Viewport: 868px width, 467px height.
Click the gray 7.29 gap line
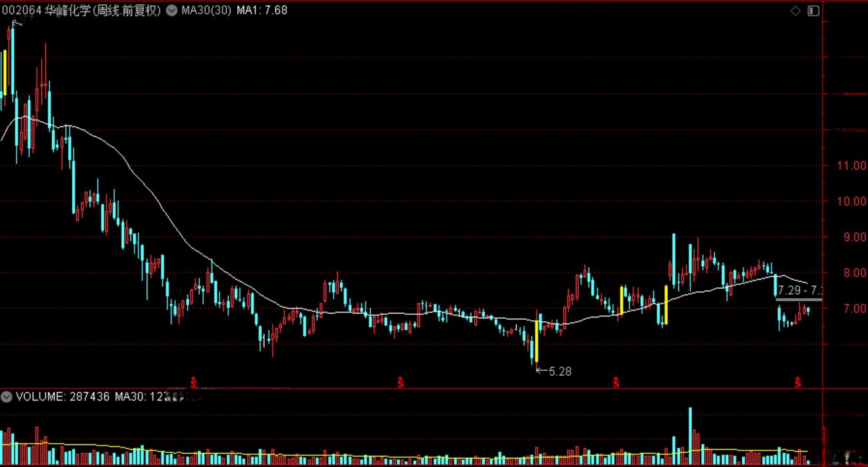pyautogui.click(x=799, y=300)
